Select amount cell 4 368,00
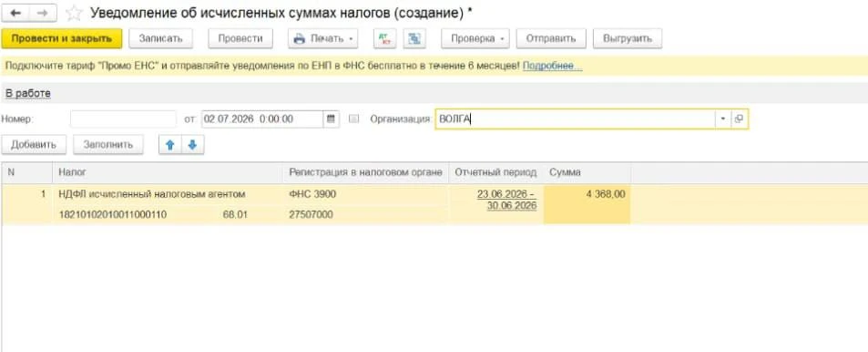The image size is (868, 352). (x=587, y=204)
